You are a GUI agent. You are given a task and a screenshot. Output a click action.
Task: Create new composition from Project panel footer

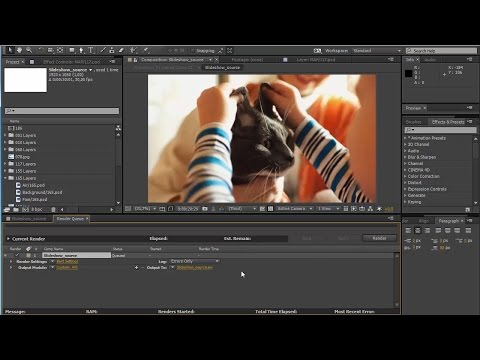click(25, 209)
